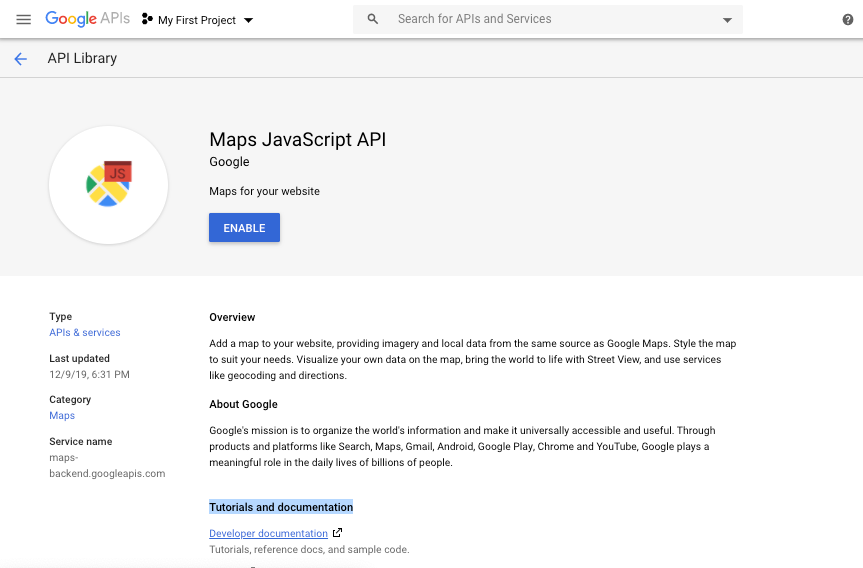863x568 pixels.
Task: Expand the search bar dropdown arrow
Action: 727,20
